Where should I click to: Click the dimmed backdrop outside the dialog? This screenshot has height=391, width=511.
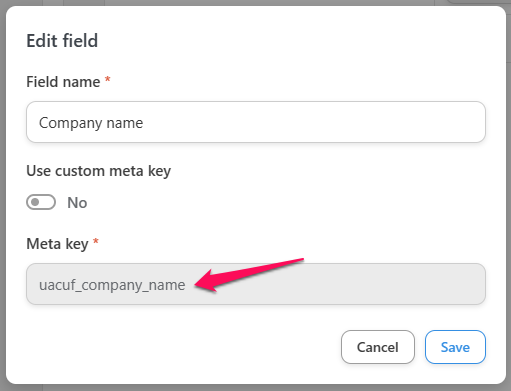[3, 200]
